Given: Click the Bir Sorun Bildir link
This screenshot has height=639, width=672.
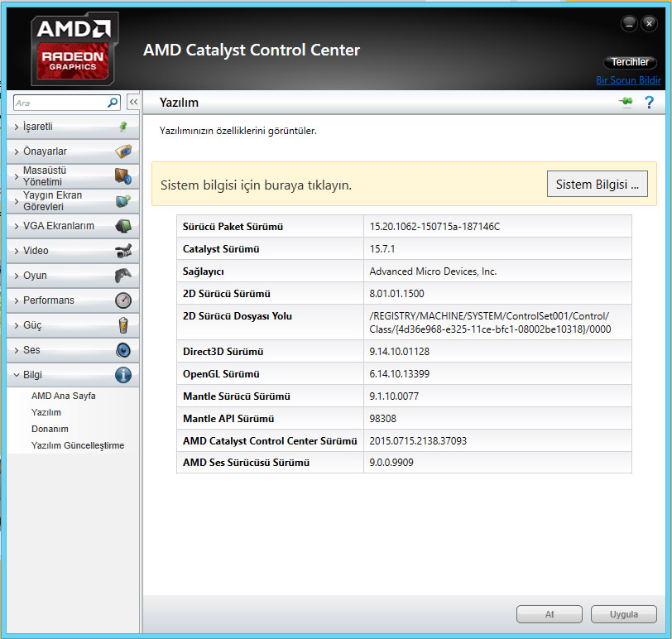Looking at the screenshot, I should [628, 80].
